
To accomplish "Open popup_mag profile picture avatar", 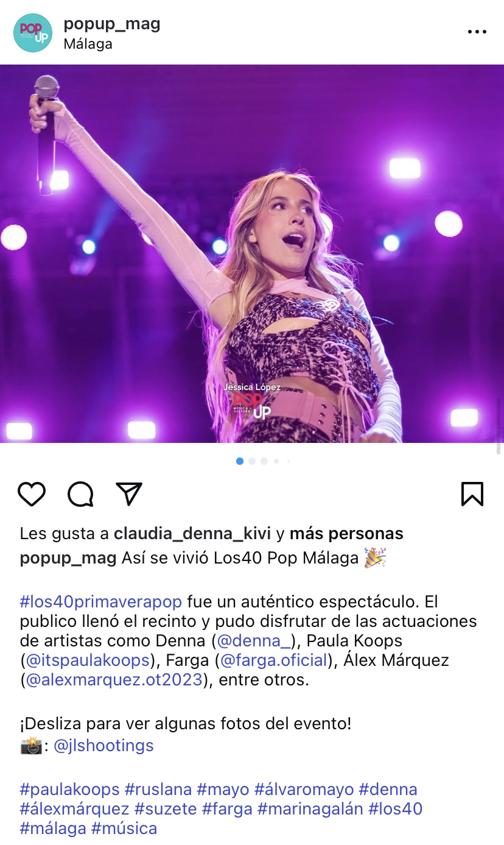I will (x=33, y=33).
